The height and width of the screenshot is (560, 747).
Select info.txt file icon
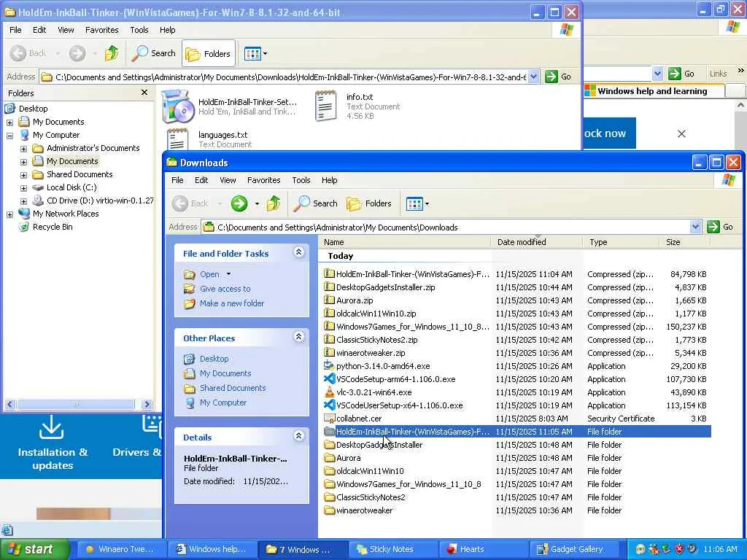[326, 106]
